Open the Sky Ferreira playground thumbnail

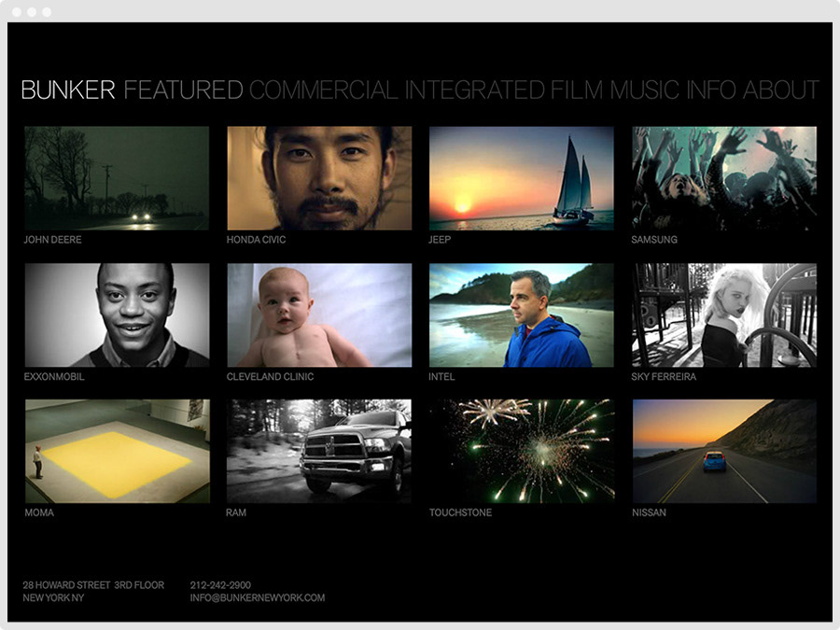(724, 315)
